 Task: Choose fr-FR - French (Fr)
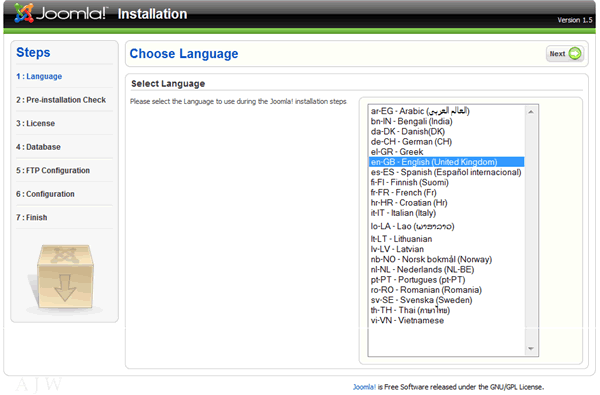pos(447,193)
